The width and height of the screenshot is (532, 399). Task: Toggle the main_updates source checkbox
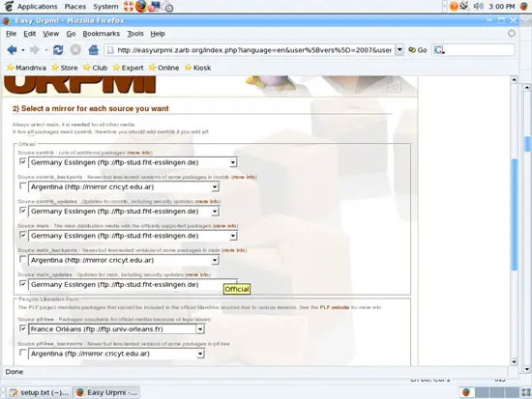coord(23,284)
